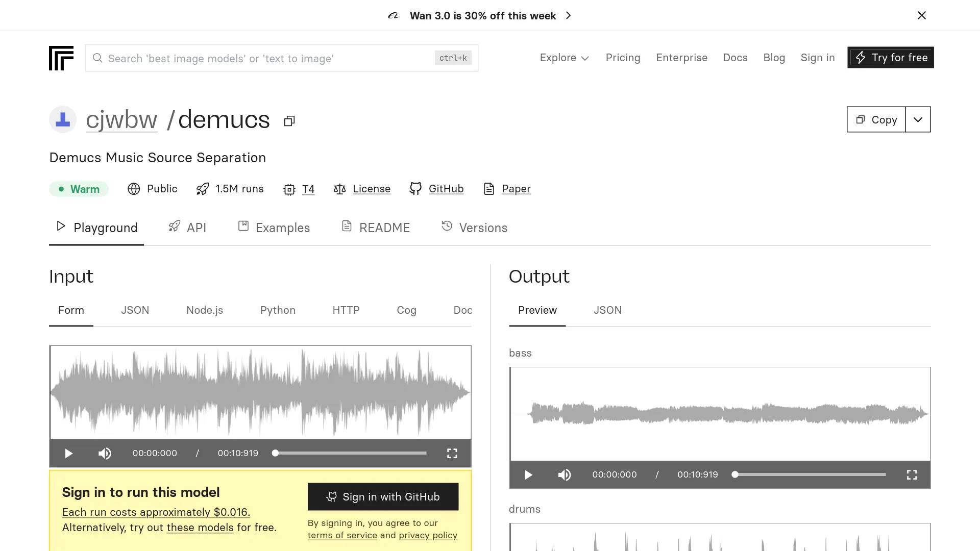Click the banner arrow after Wan 3.0 text
This screenshot has width=980, height=551.
coord(568,16)
